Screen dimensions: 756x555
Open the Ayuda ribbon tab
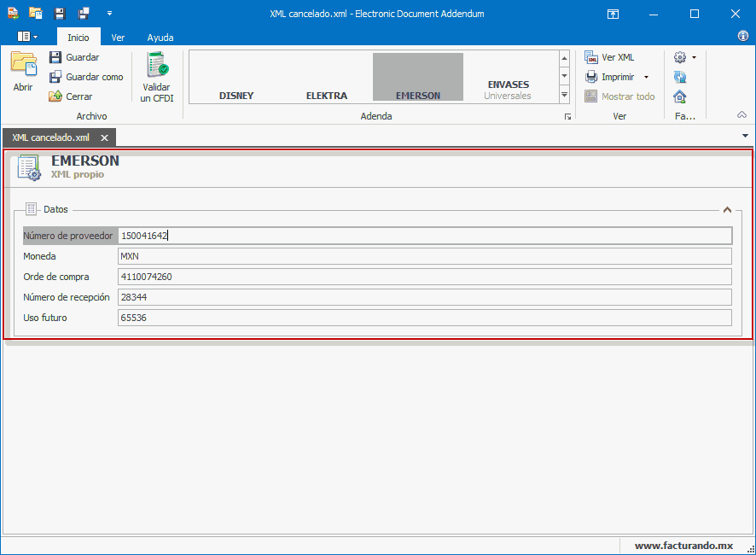[160, 38]
